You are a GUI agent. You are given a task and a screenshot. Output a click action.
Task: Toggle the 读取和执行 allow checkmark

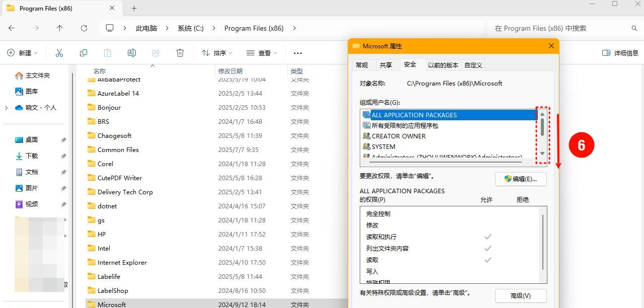(x=487, y=237)
